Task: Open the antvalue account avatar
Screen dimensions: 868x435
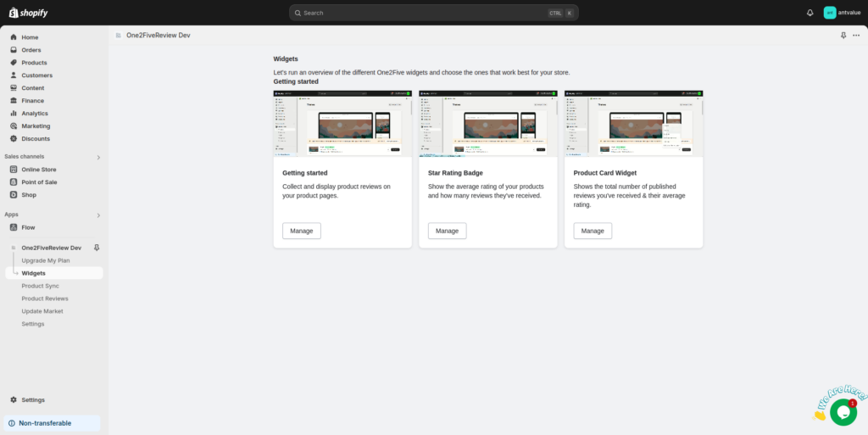Action: point(830,13)
